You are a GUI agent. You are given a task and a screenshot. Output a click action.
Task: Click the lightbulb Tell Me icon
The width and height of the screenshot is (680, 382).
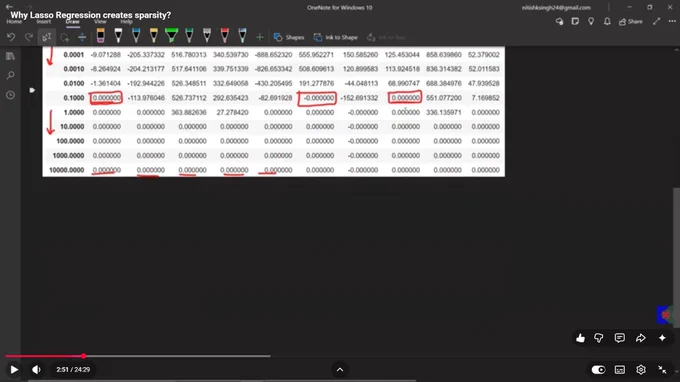[x=591, y=21]
